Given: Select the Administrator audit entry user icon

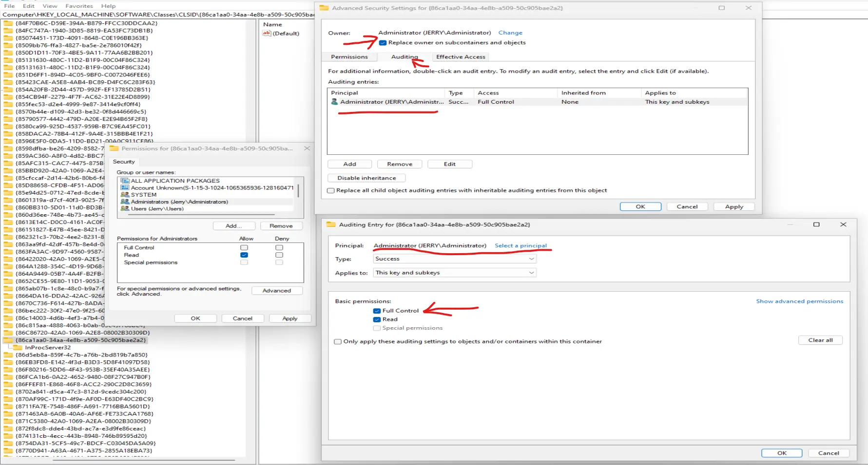Looking at the screenshot, I should (x=334, y=102).
